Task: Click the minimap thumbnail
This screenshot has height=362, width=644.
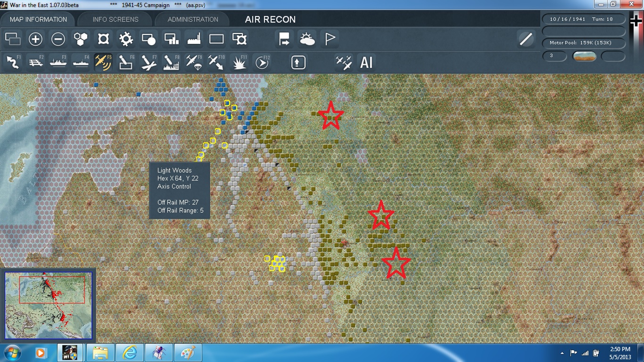Action: [48, 304]
